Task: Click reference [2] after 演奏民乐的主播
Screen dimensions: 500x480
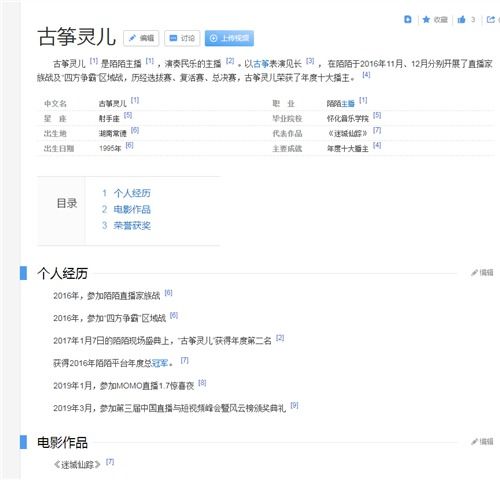Action: [230, 61]
